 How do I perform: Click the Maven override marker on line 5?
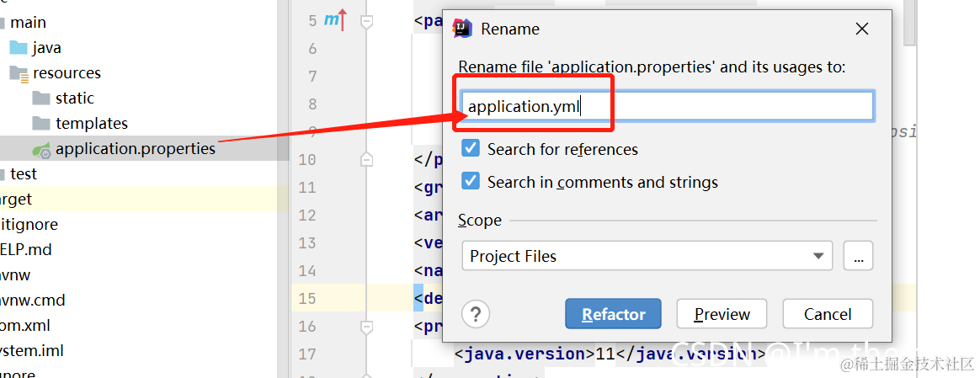point(335,21)
